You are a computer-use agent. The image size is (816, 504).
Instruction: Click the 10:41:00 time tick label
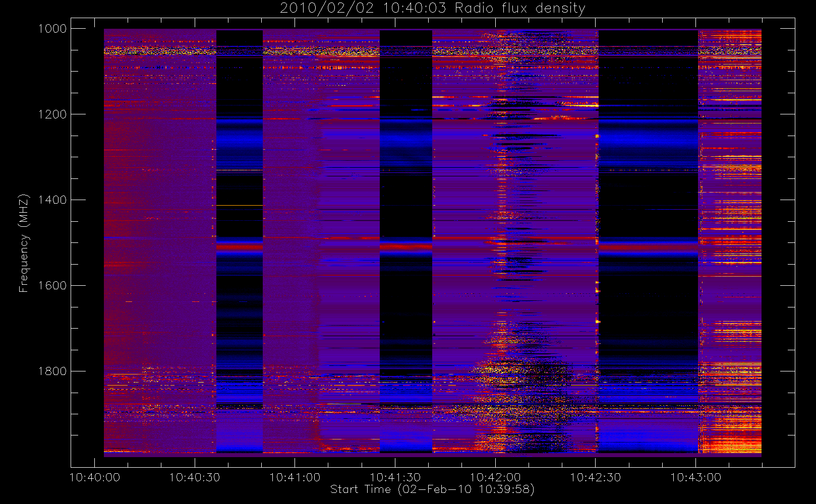(x=295, y=477)
